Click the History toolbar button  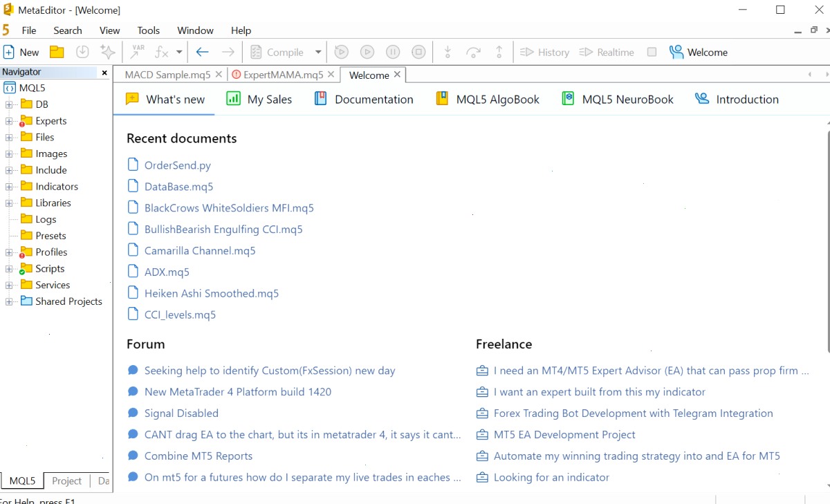(x=544, y=52)
